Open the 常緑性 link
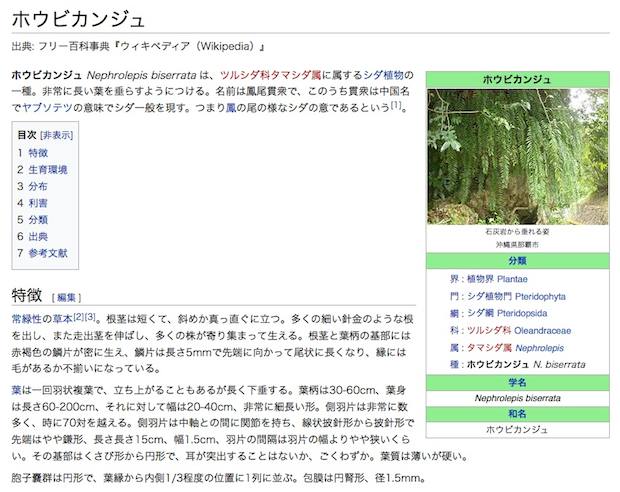 pos(26,319)
